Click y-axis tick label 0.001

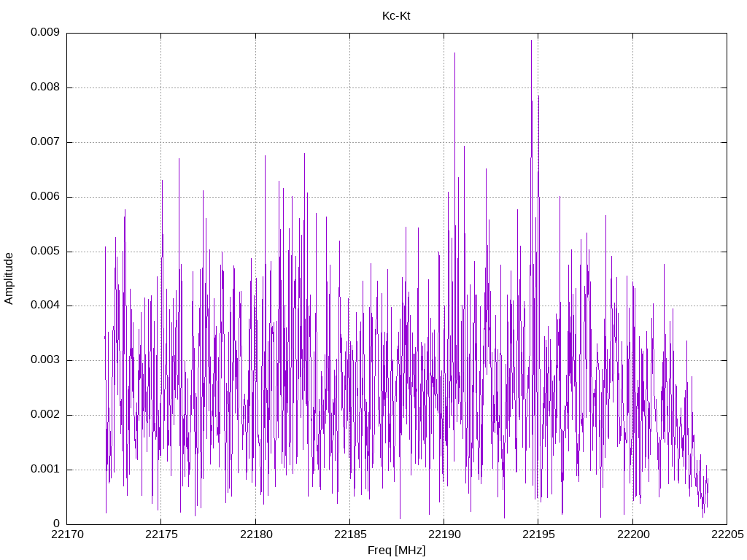(x=45, y=469)
